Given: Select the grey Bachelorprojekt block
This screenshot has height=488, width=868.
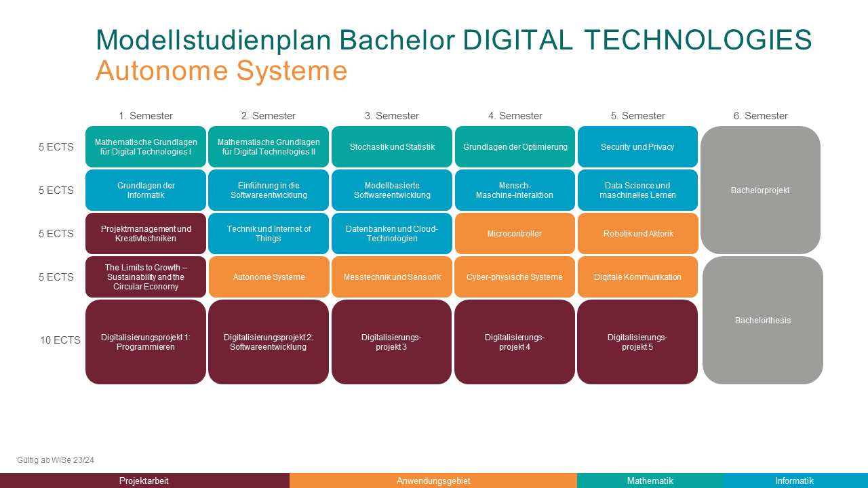Looking at the screenshot, I should (x=760, y=190).
